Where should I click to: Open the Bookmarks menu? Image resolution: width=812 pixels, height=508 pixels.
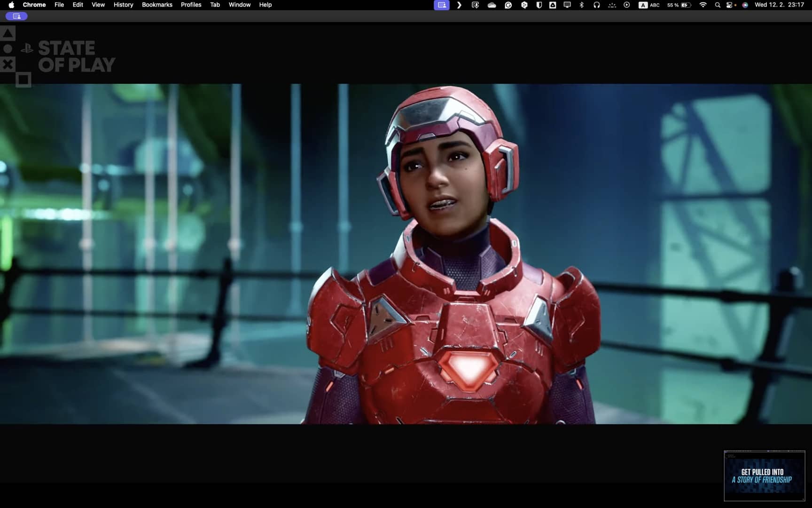[x=157, y=5]
